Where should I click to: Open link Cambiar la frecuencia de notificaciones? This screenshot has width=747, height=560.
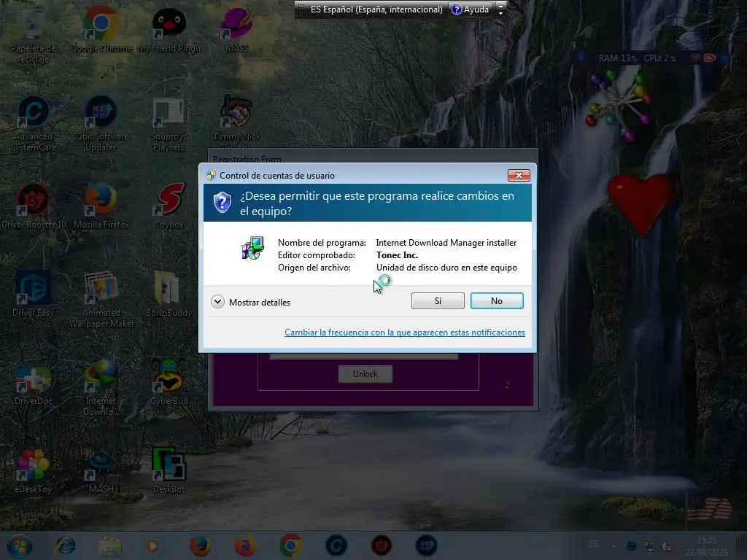[x=404, y=332]
